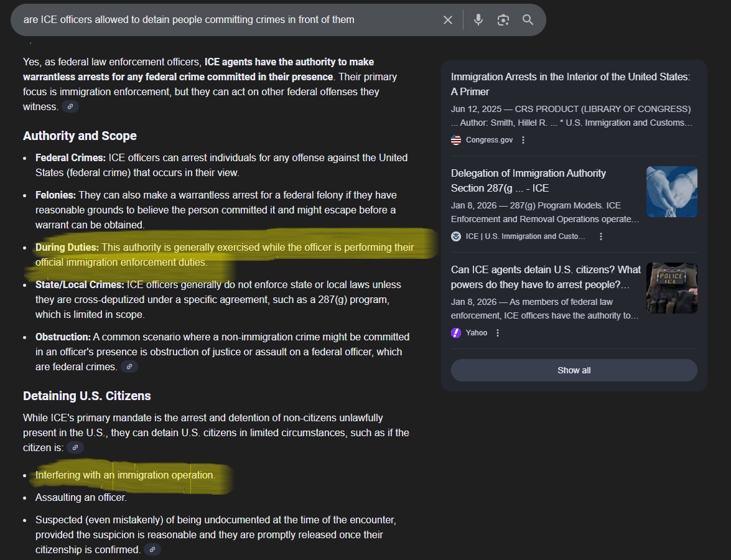Click 'Assaulting an officer.' bullet text
Viewport: 731px width, 560px height.
tap(81, 498)
